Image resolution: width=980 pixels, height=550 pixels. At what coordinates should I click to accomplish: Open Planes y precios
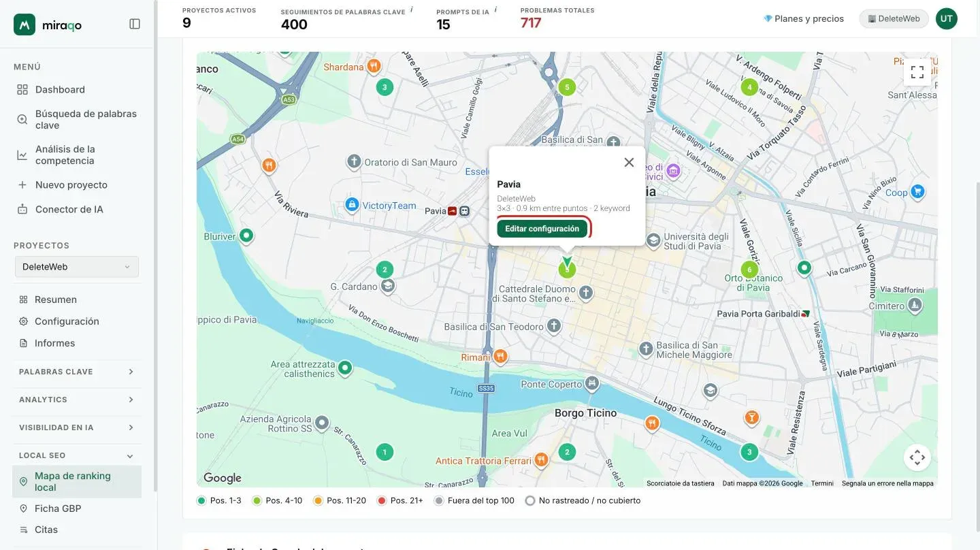(804, 19)
